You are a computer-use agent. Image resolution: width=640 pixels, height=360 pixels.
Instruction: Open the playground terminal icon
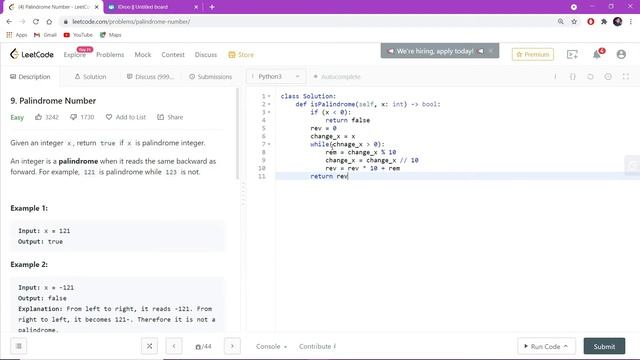coord(572,54)
